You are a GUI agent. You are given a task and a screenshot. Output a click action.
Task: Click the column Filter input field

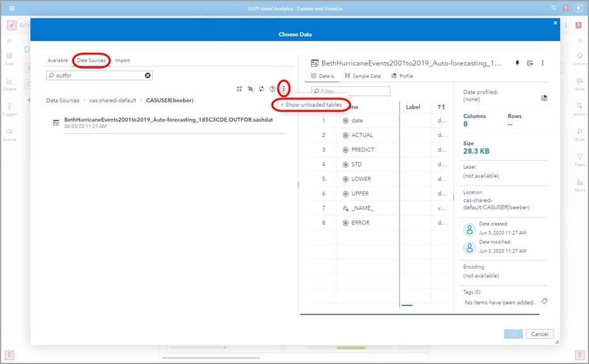(x=351, y=91)
